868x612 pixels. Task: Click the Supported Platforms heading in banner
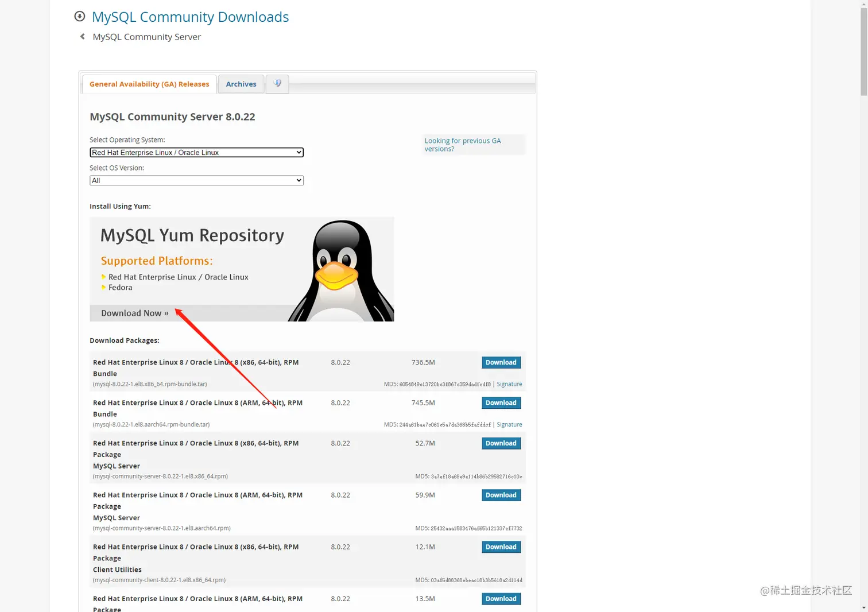click(157, 261)
